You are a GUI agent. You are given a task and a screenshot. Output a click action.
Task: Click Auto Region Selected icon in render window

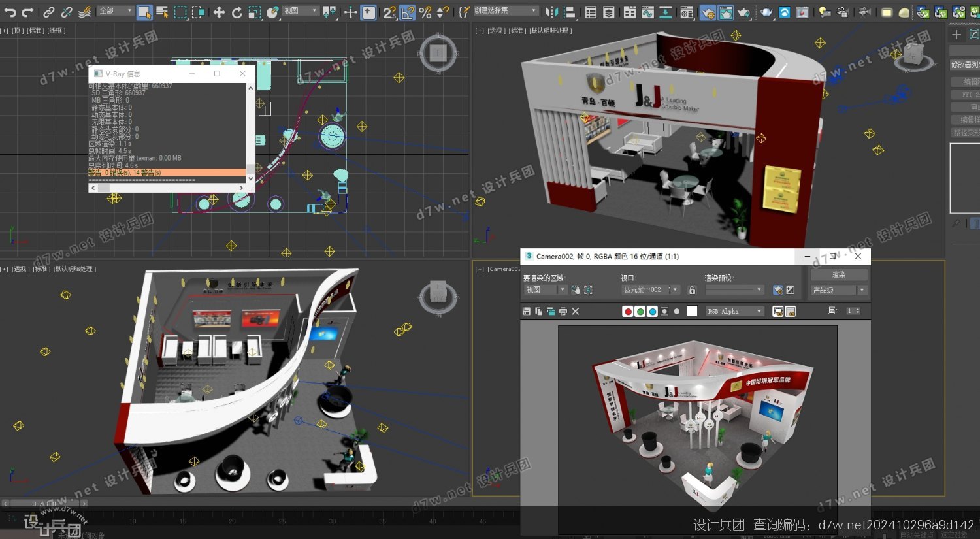pyautogui.click(x=588, y=289)
